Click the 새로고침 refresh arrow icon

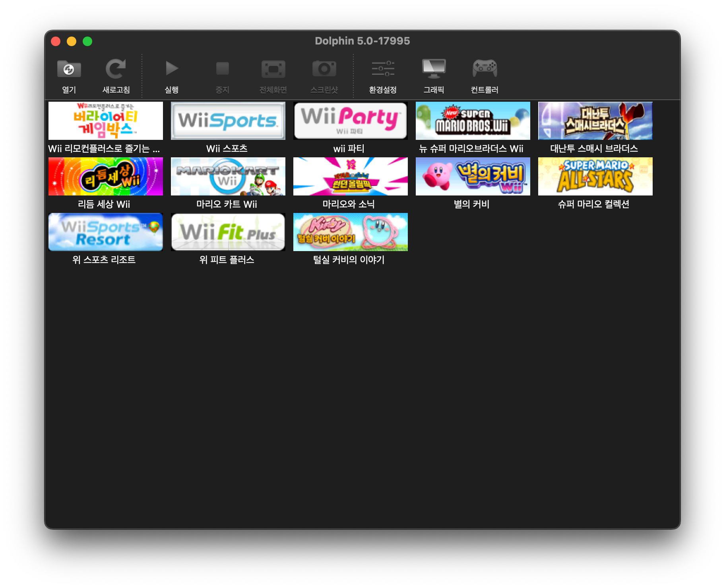coord(116,69)
